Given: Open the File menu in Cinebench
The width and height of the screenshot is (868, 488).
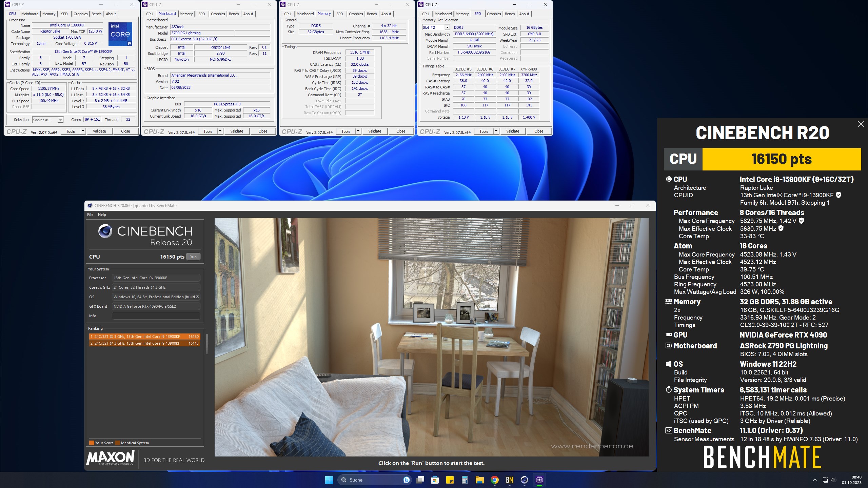Looking at the screenshot, I should click(90, 215).
